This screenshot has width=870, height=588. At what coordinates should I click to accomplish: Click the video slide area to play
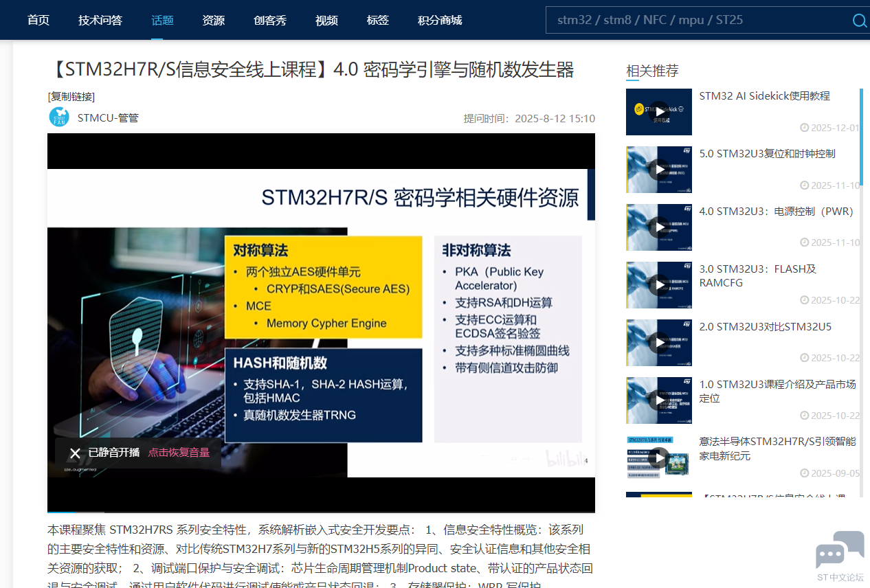321,323
